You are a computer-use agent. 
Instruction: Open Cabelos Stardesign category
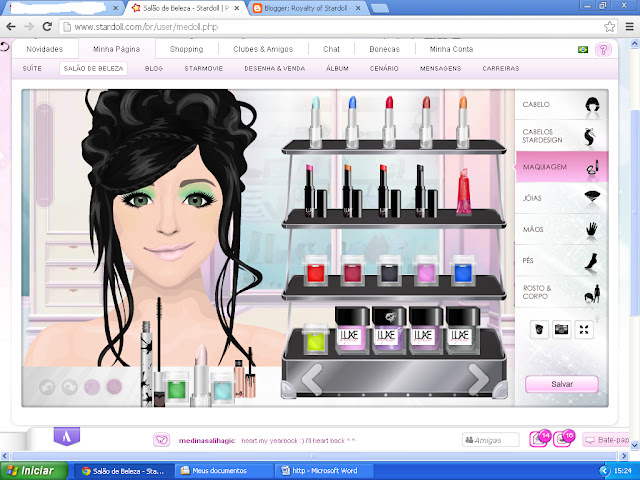point(562,136)
